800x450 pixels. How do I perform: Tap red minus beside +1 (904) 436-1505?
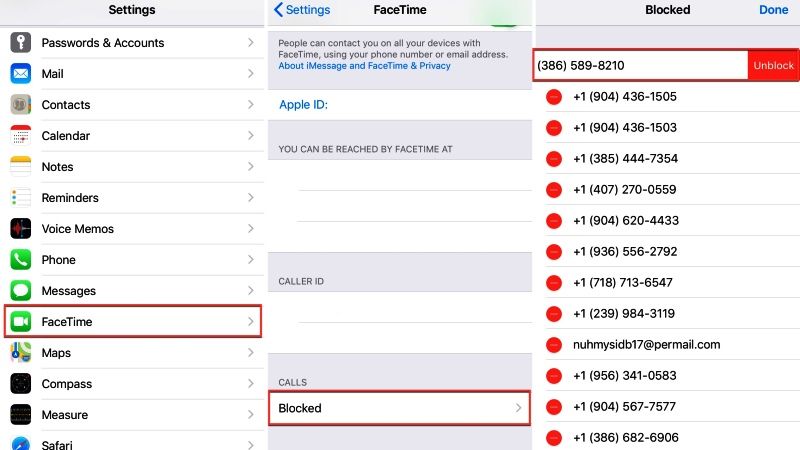click(x=554, y=96)
